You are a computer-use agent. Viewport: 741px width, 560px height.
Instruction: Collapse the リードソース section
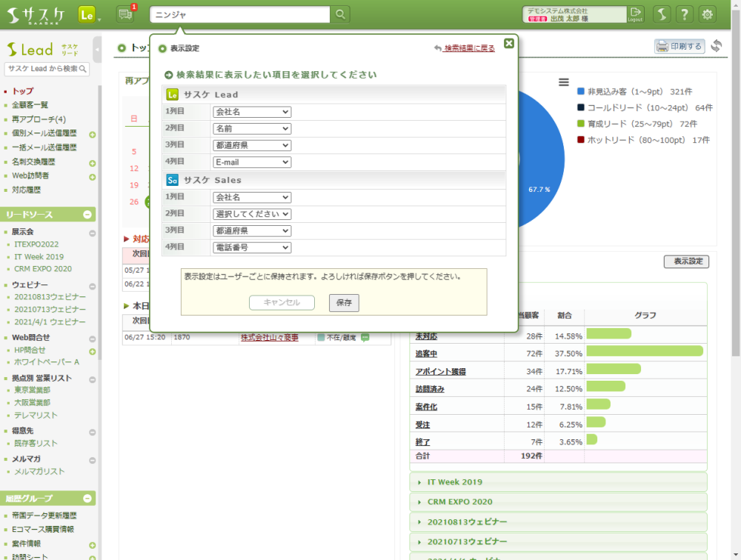click(x=87, y=214)
